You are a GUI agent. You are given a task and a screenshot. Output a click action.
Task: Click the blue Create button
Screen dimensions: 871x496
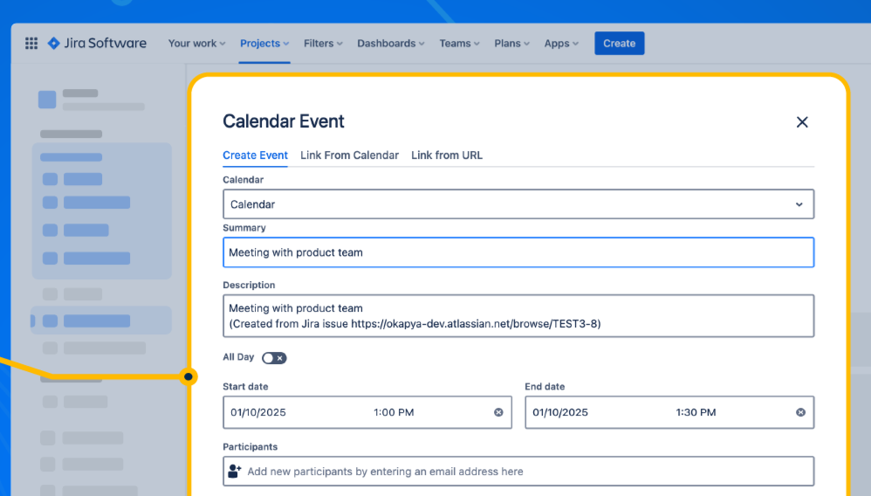point(619,43)
